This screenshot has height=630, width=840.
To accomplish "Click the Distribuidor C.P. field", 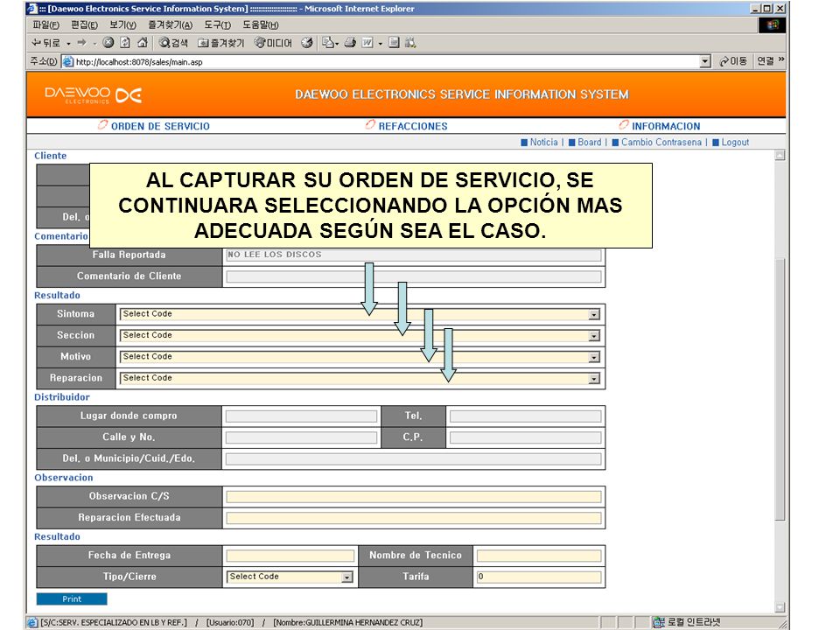I will (x=526, y=437).
